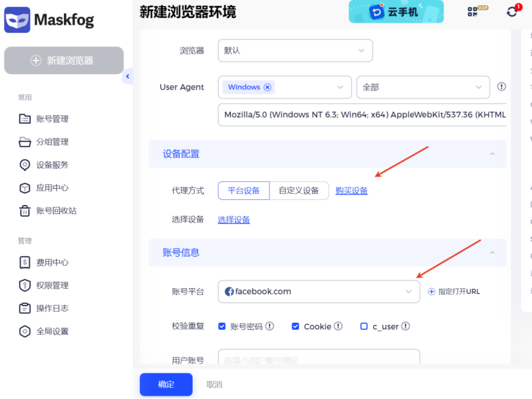Enable the c_user checkbox
The width and height of the screenshot is (532, 399).
(x=364, y=326)
